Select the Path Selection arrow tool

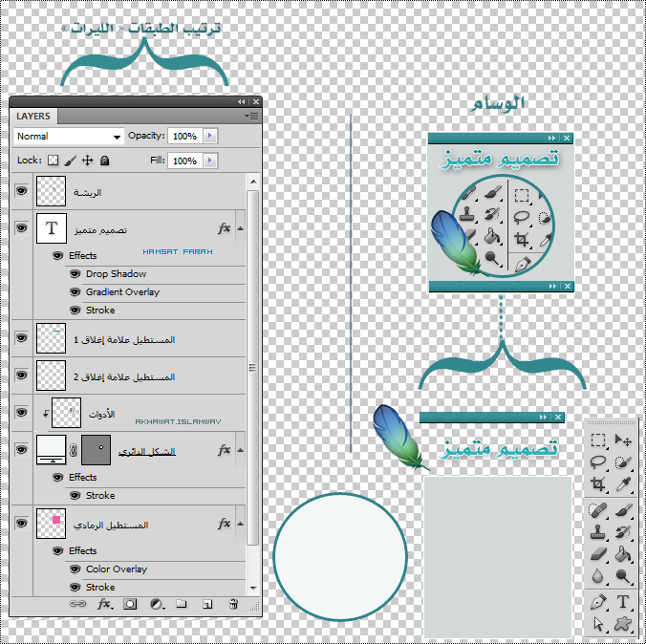click(598, 624)
